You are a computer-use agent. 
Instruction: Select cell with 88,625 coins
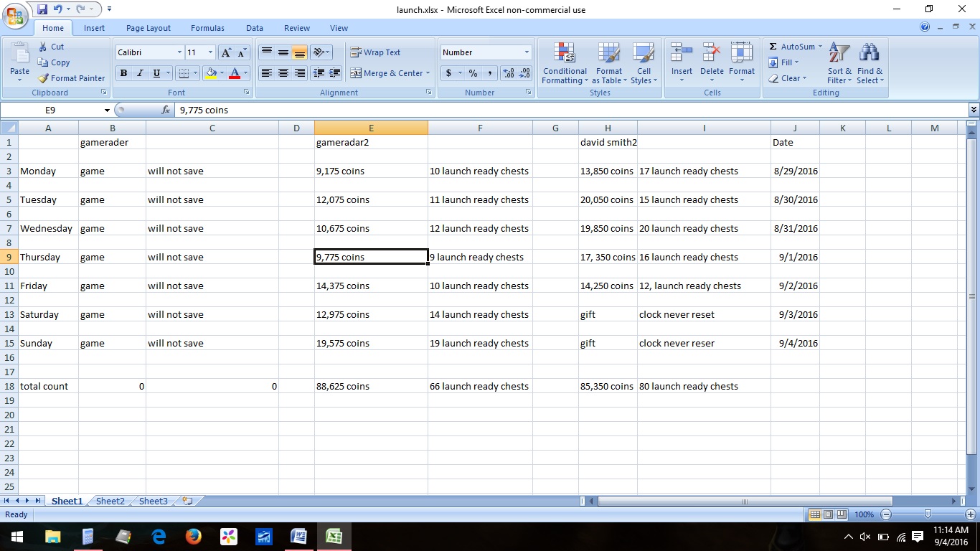click(371, 386)
